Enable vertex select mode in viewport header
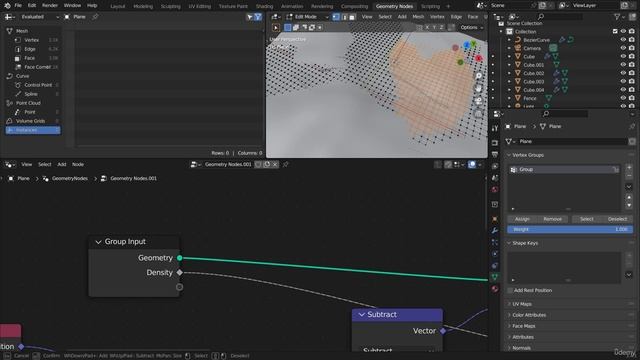Image resolution: width=640 pixels, height=360 pixels. click(336, 17)
